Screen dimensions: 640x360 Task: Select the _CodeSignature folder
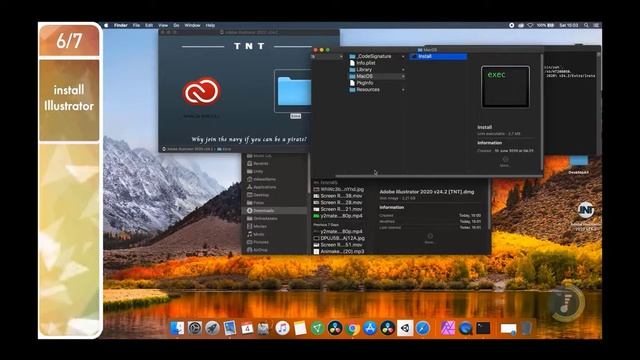point(375,56)
